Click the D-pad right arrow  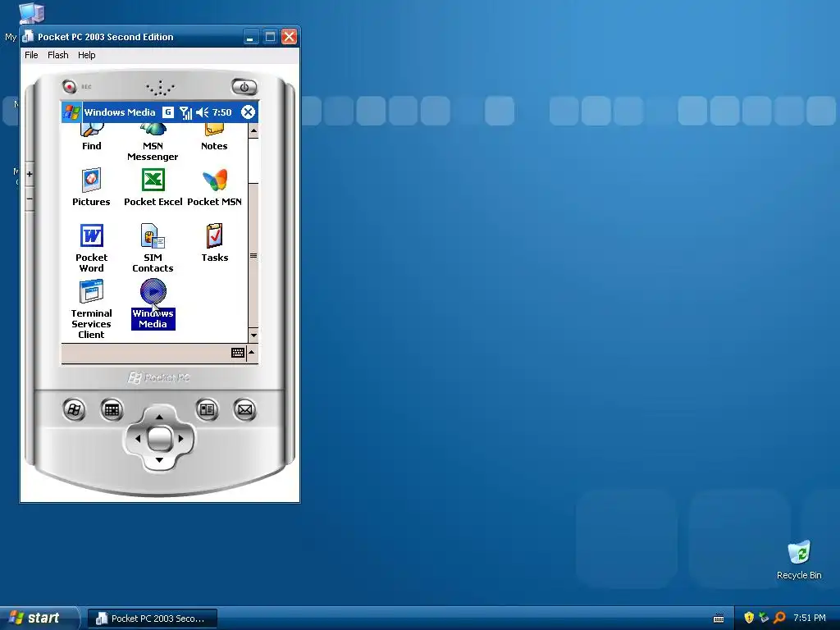point(180,439)
